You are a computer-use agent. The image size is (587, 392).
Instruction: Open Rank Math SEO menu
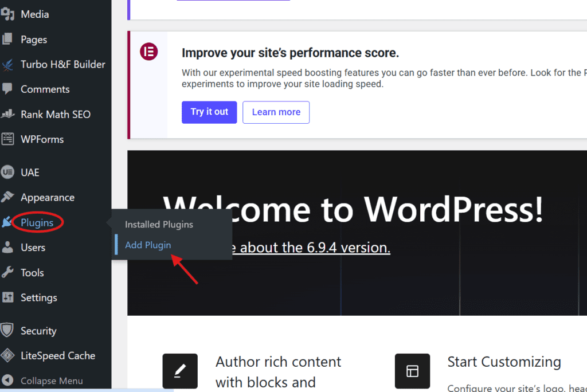pos(56,114)
